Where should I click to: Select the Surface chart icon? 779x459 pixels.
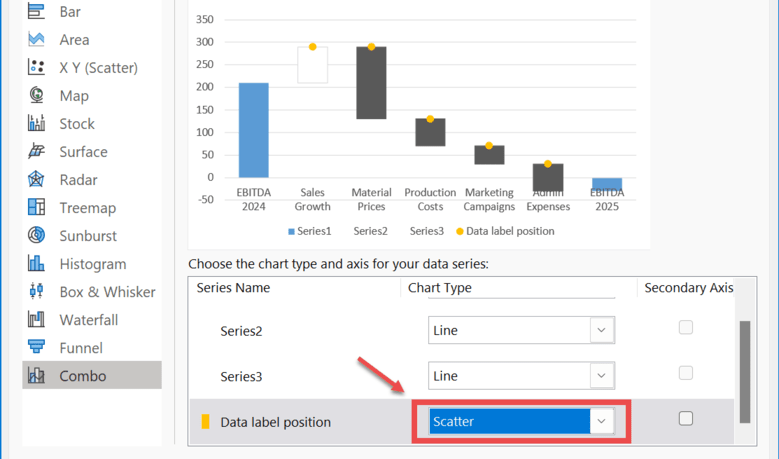tap(37, 152)
